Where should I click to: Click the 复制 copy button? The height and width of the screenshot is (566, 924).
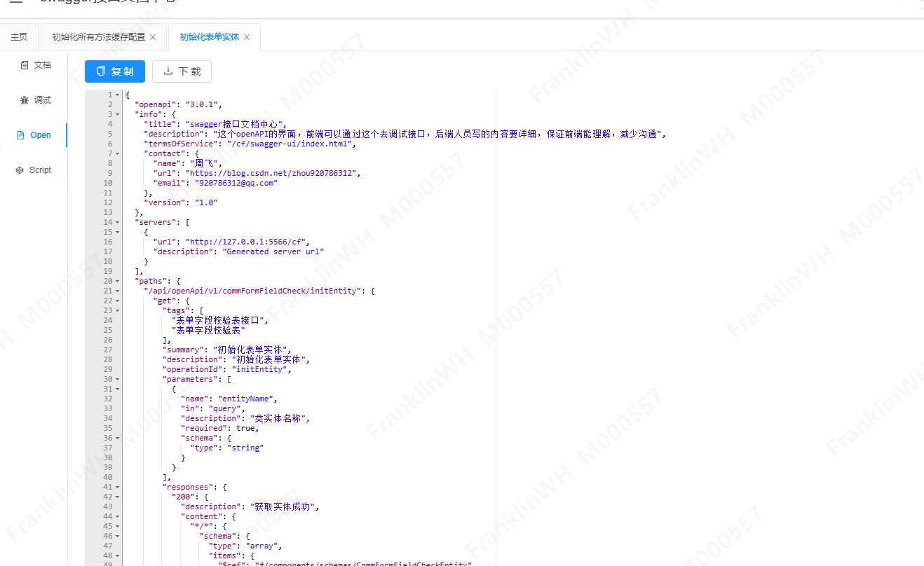[115, 71]
